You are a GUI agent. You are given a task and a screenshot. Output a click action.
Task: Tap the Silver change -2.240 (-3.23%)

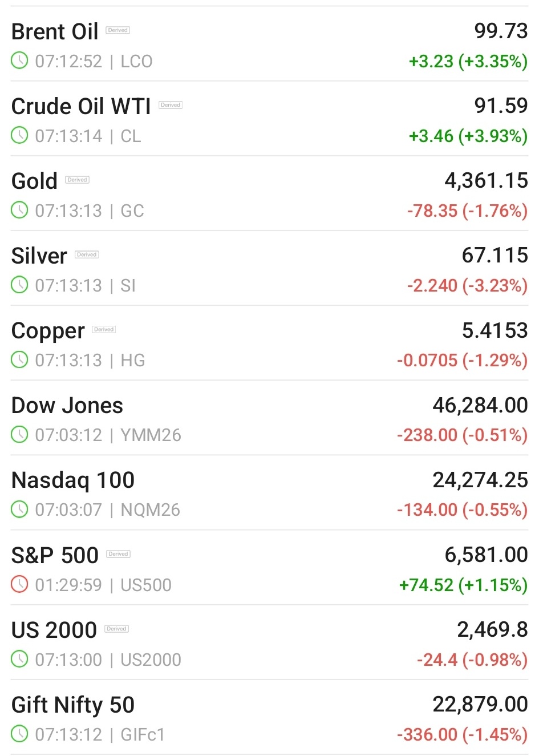point(467,285)
